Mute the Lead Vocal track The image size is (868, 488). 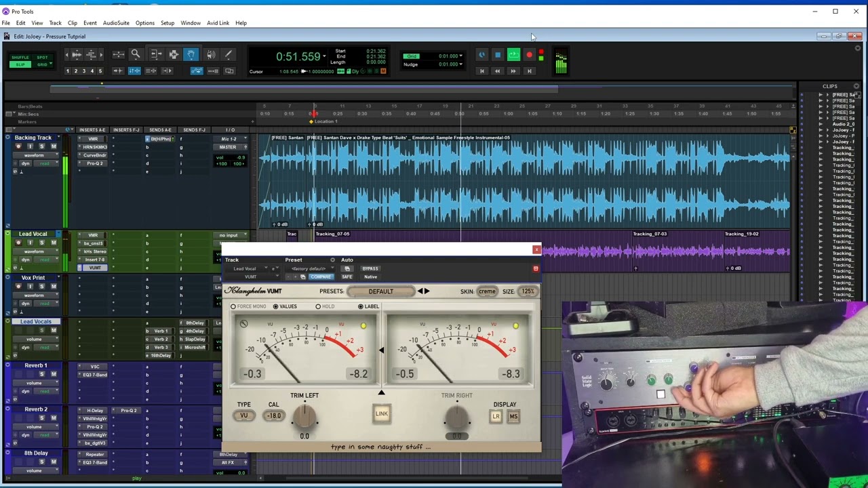point(54,243)
